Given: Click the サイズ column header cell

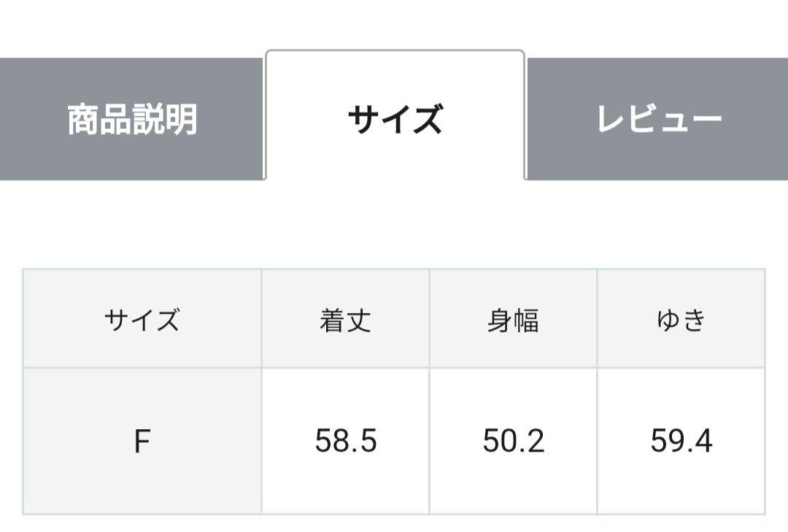Looking at the screenshot, I should point(142,319).
